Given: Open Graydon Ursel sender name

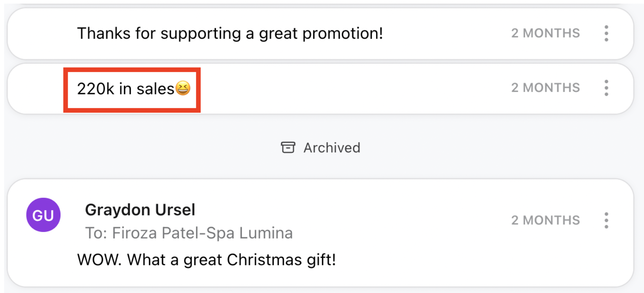Looking at the screenshot, I should 140,210.
